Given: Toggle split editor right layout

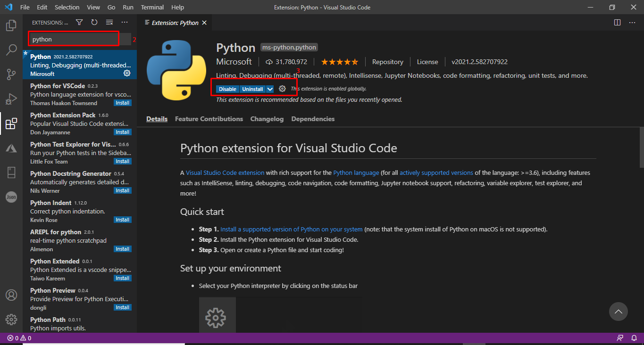Looking at the screenshot, I should pyautogui.click(x=617, y=23).
